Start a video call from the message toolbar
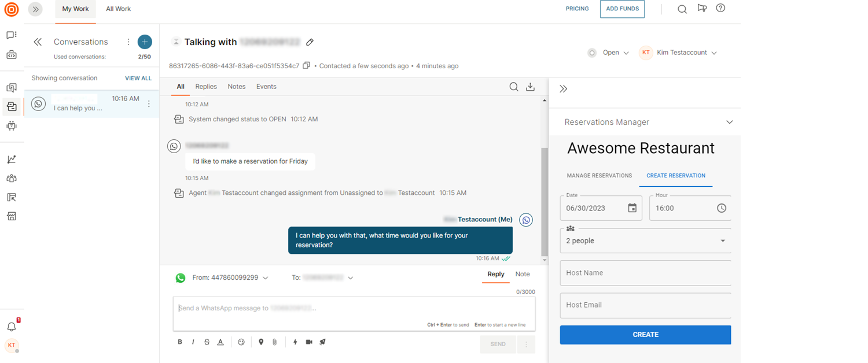Screen dimensions: 868x363 (309, 342)
